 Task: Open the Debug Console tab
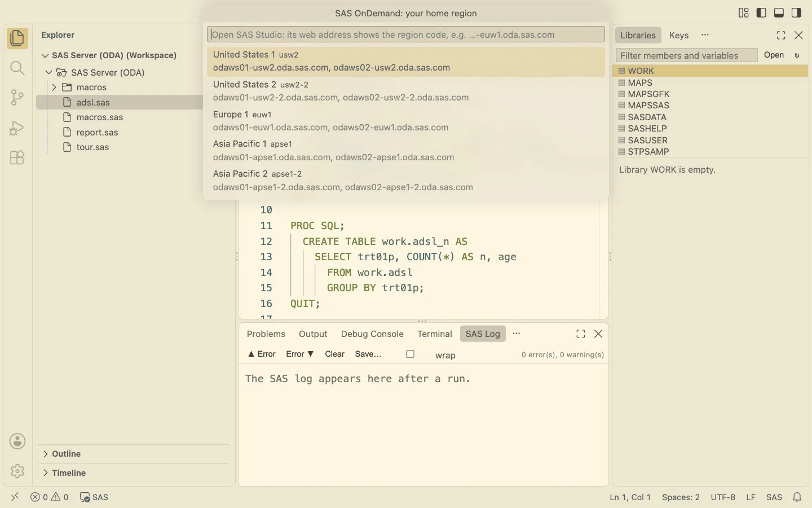pyautogui.click(x=372, y=334)
